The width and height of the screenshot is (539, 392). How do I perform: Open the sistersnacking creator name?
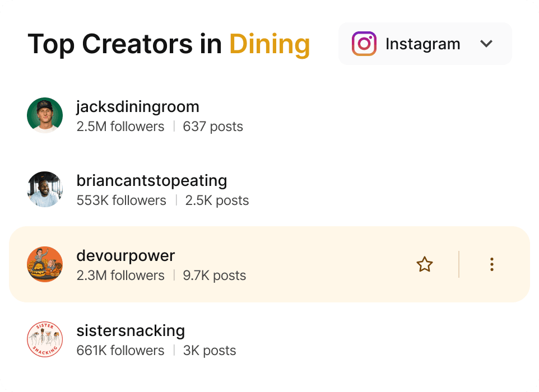131,330
